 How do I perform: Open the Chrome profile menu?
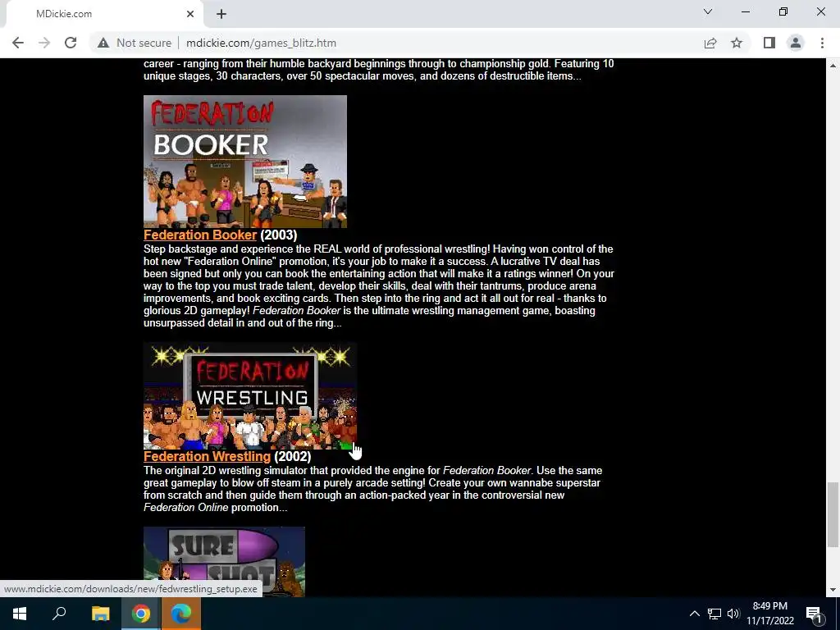[796, 43]
